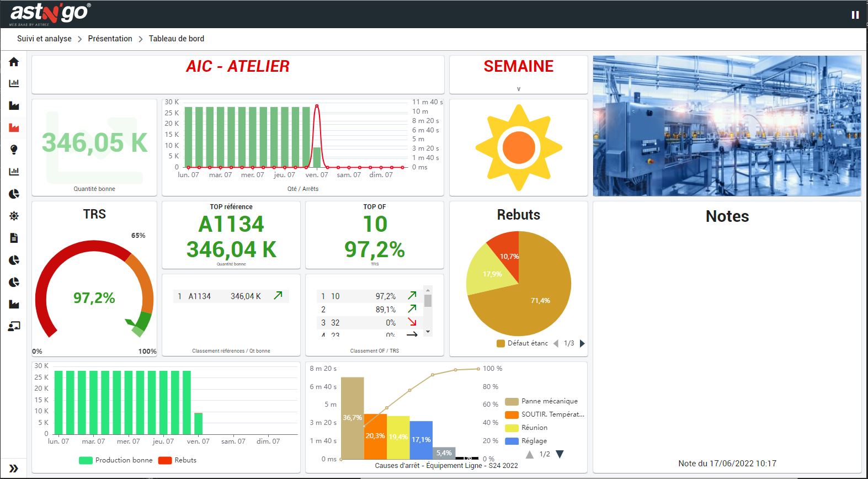
Task: Open the gear settings icon in sidebar
Action: pos(14,216)
